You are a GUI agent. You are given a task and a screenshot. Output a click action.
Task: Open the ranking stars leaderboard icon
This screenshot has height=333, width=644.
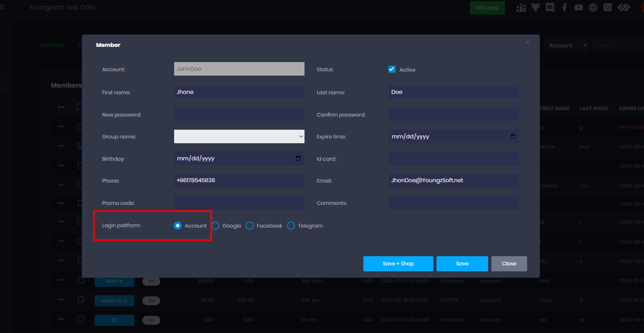pyautogui.click(x=521, y=8)
